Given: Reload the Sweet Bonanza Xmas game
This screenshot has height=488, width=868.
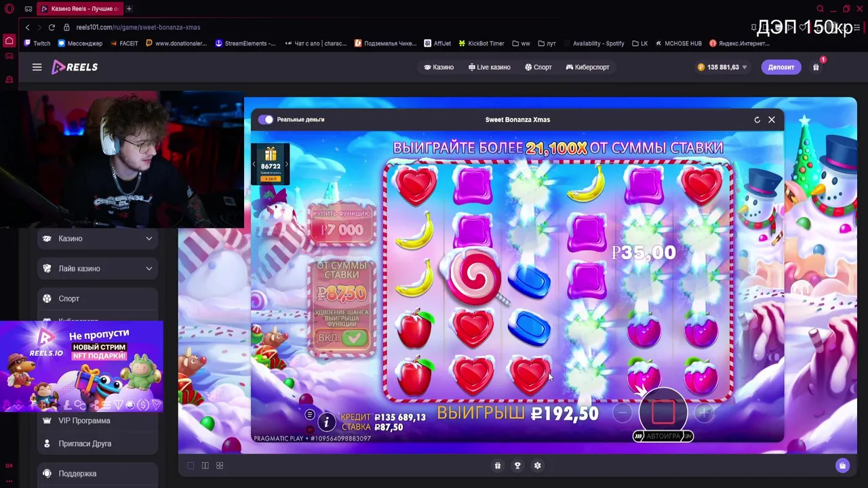Looking at the screenshot, I should 757,120.
